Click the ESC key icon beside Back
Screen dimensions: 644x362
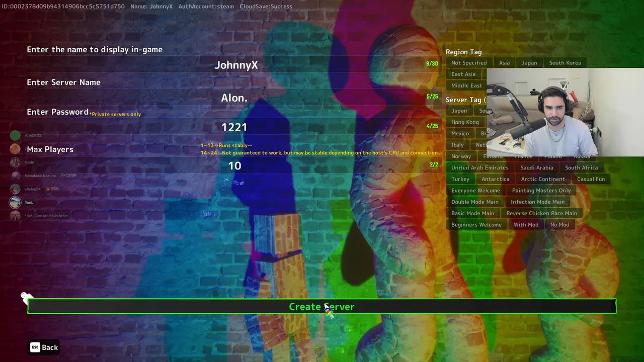pos(35,347)
